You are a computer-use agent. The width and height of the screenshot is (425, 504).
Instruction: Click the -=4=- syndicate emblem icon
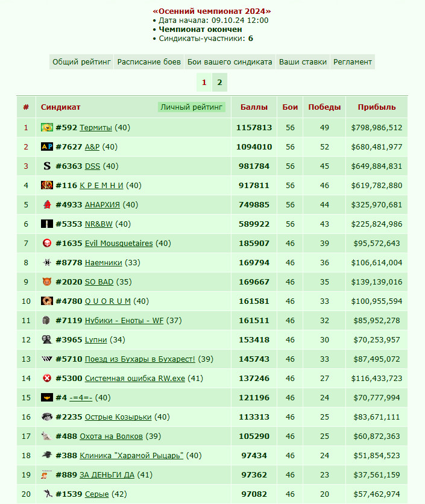coord(47,398)
